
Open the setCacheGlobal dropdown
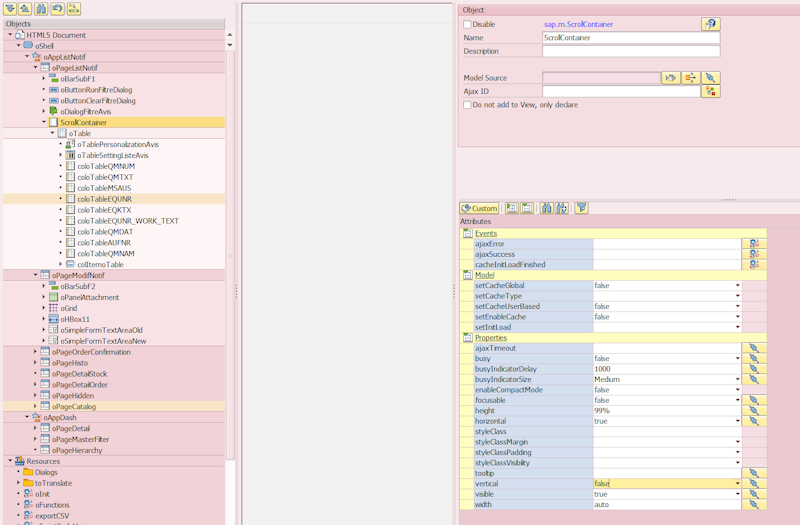pos(737,286)
